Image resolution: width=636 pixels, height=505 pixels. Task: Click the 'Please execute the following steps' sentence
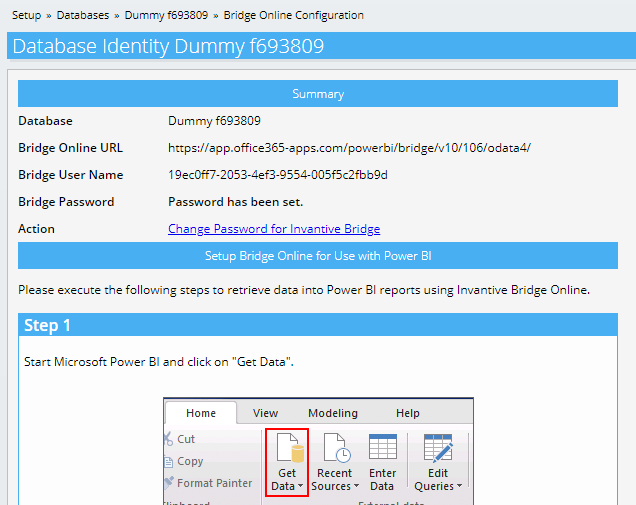pyautogui.click(x=304, y=290)
